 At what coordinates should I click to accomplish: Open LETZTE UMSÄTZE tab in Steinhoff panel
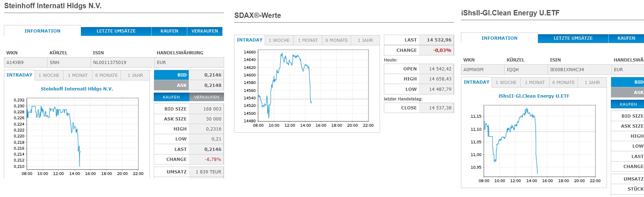[x=116, y=31]
